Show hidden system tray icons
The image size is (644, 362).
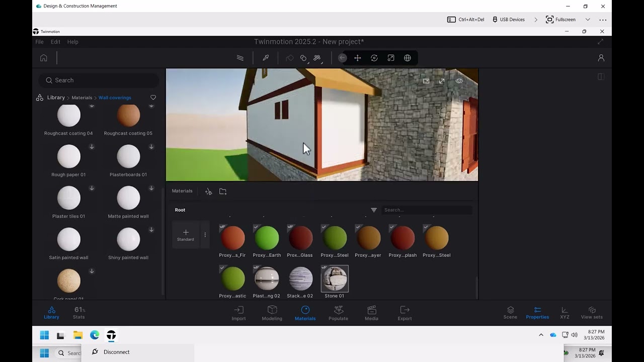541,335
